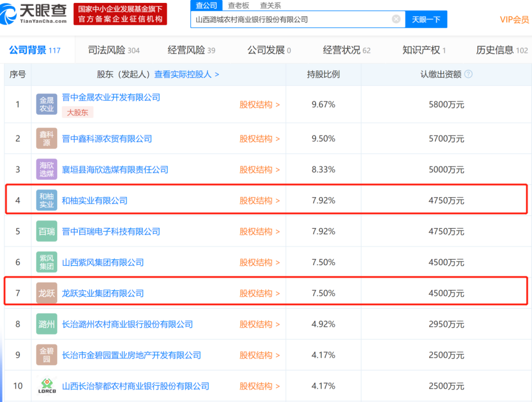Switch to 查公司 search tab
The image size is (532, 402).
[x=206, y=5]
